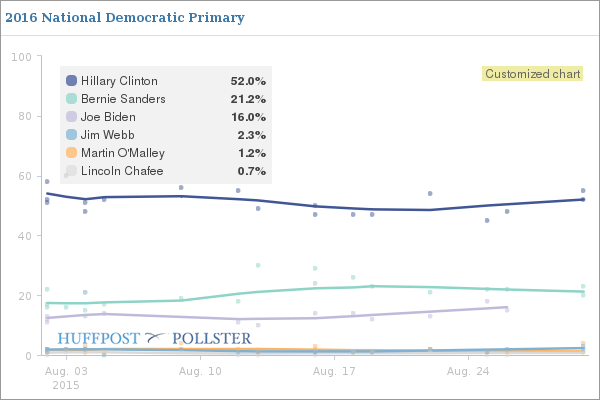Click the Aug. 10 date axis label

(x=201, y=370)
